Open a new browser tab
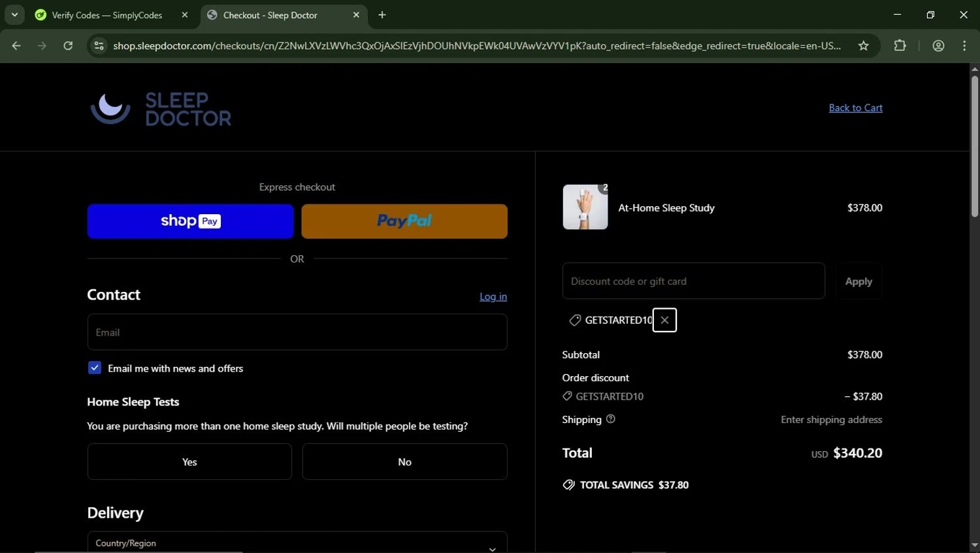980x553 pixels. tap(382, 15)
